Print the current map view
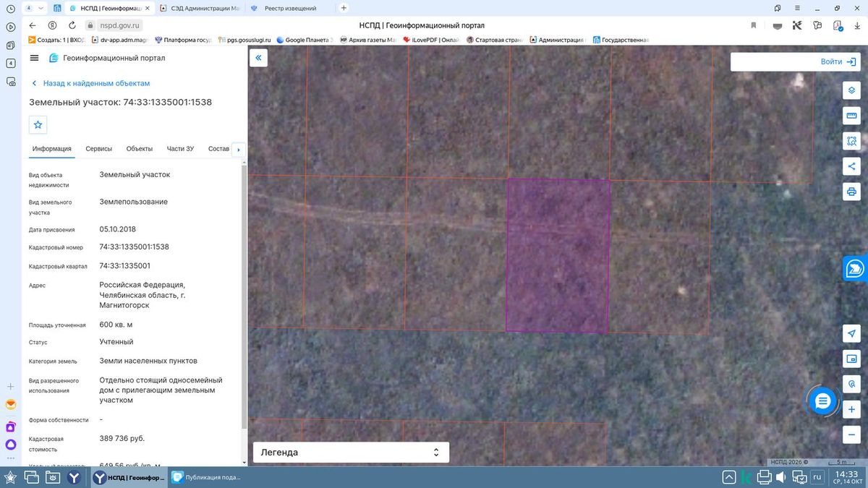Image resolution: width=868 pixels, height=488 pixels. click(x=851, y=192)
